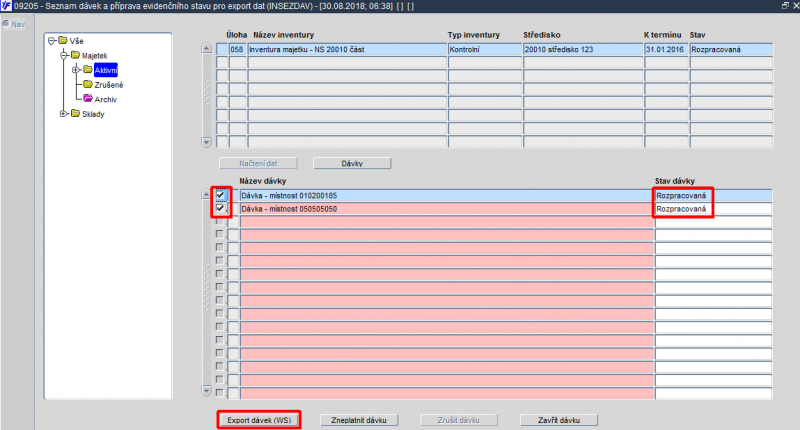Click the Zrušené folder icon

point(88,84)
